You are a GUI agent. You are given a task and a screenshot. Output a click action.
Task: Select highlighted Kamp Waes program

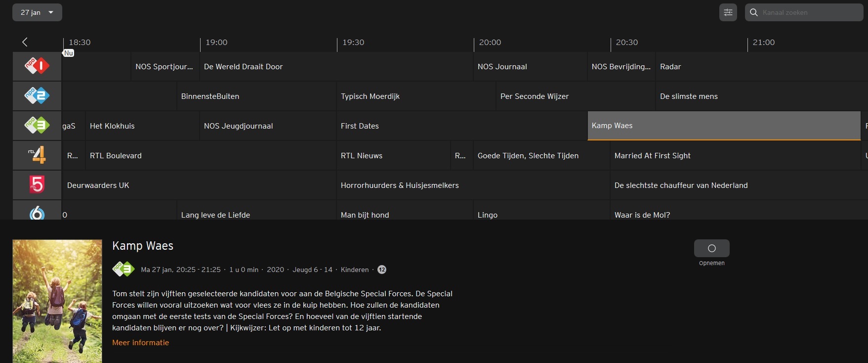click(x=724, y=126)
